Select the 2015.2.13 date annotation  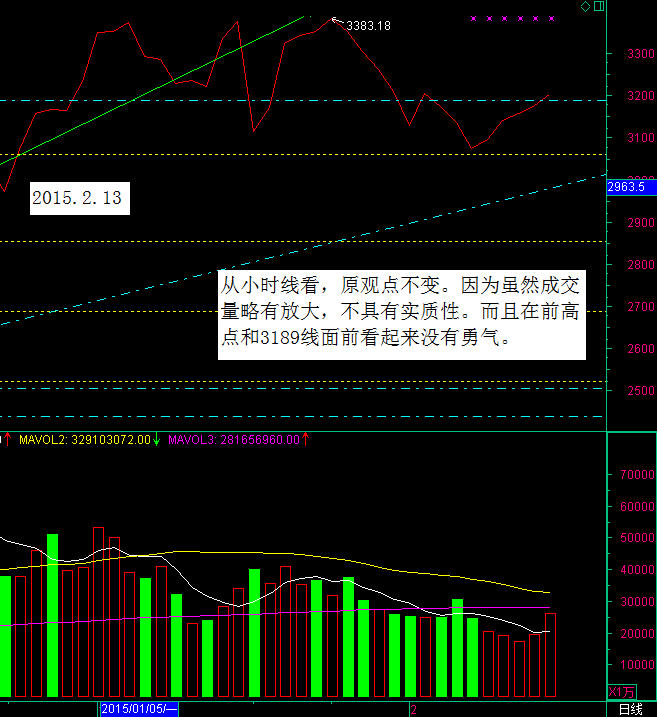(77, 198)
